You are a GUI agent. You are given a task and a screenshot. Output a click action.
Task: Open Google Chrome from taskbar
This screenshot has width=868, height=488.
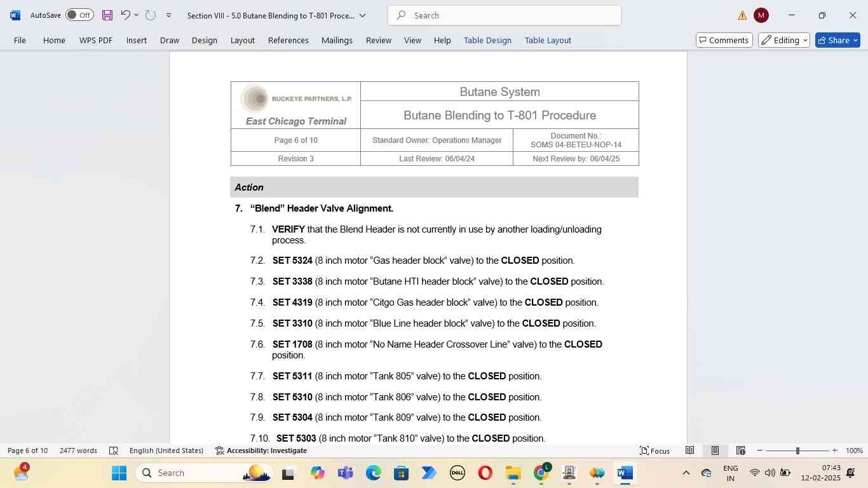pos(541,473)
